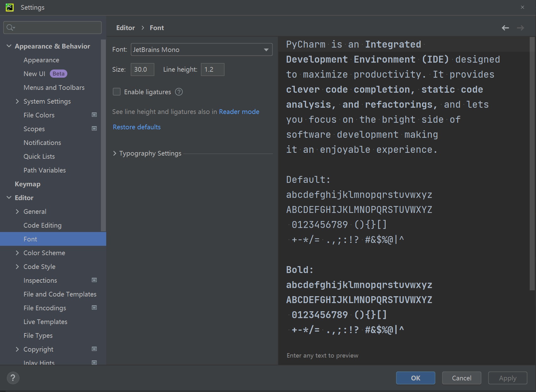536x392 pixels.
Task: Open Notifications settings
Action: tap(42, 142)
